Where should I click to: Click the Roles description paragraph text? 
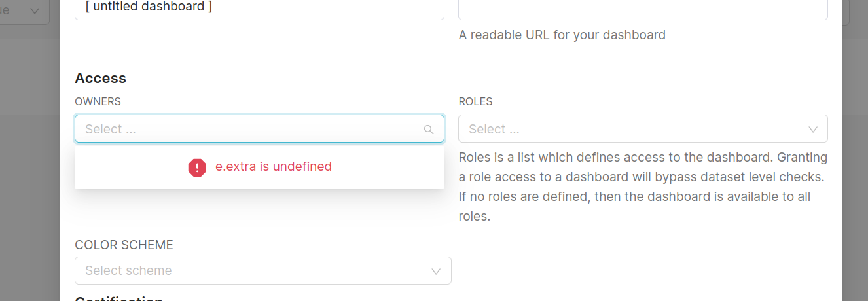[642, 186]
